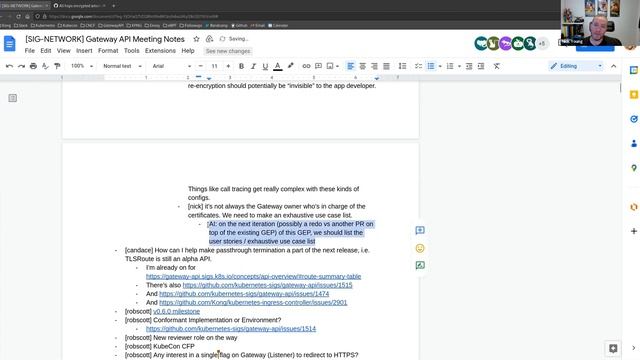Open Google Calendar in the side panel
Image resolution: width=640 pixels, height=360 pixels.
(633, 70)
